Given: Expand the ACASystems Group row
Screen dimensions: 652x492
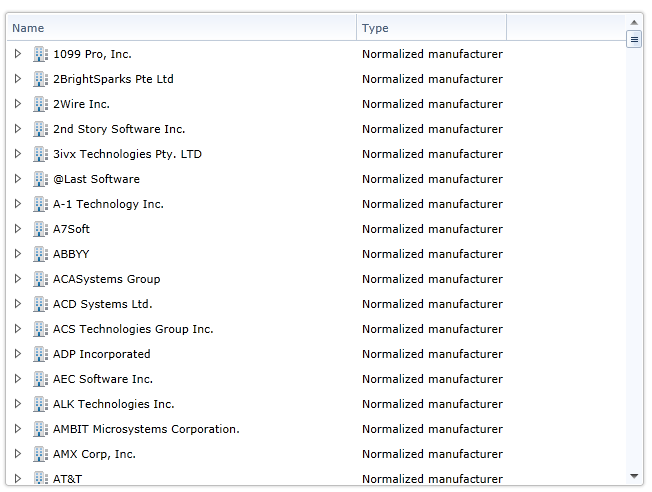Looking at the screenshot, I should (x=17, y=279).
